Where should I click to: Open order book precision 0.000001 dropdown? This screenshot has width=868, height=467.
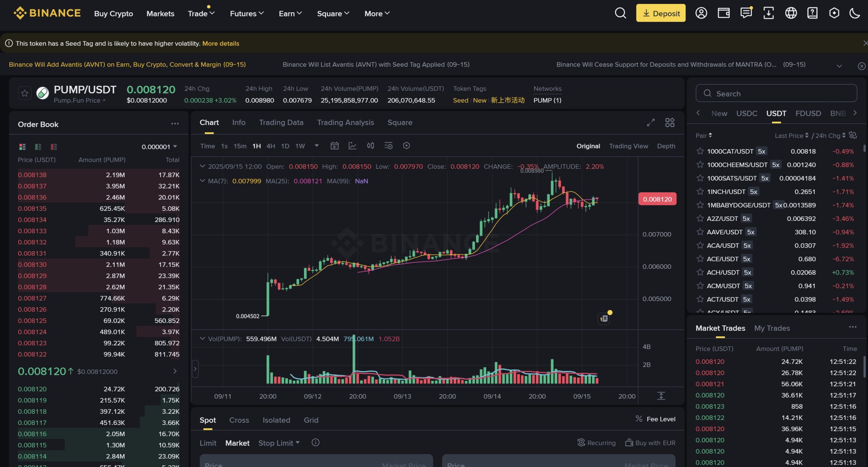tap(159, 147)
